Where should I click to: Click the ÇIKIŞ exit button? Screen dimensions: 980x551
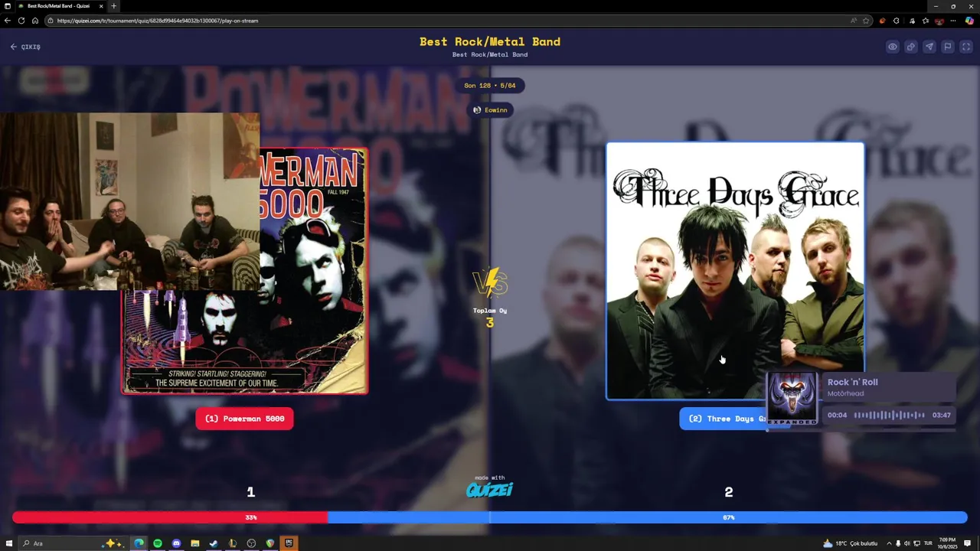click(x=25, y=47)
